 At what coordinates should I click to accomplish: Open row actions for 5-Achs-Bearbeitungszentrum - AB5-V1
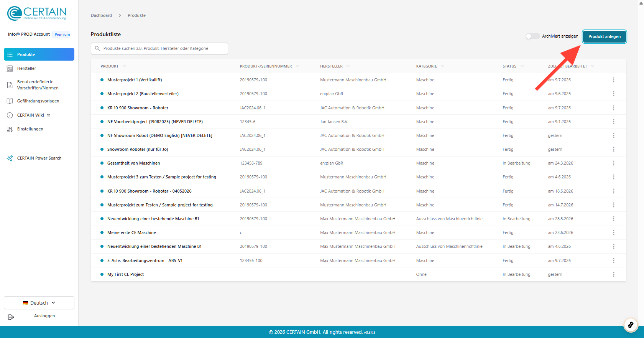613,261
